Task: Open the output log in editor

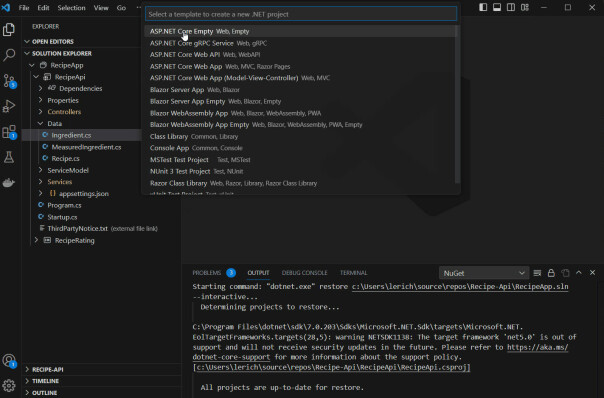Action: click(x=565, y=273)
